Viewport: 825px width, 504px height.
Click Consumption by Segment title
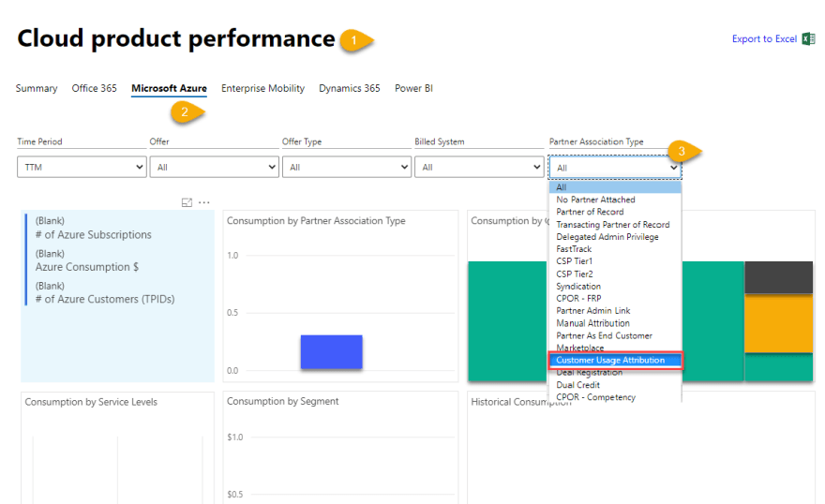pos(282,402)
